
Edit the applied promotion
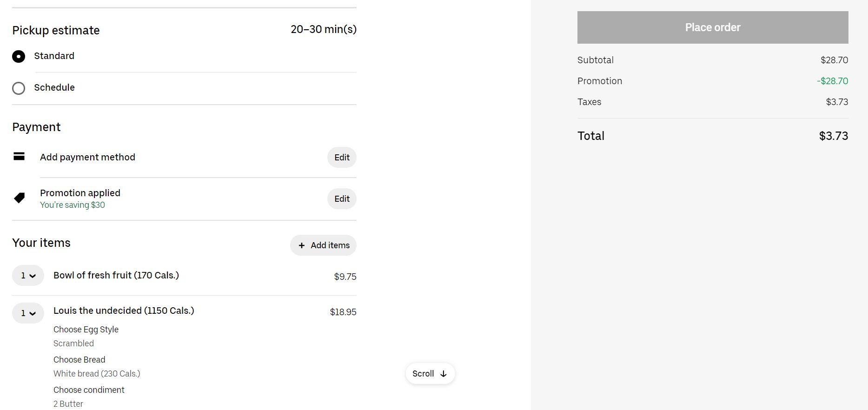pyautogui.click(x=342, y=199)
